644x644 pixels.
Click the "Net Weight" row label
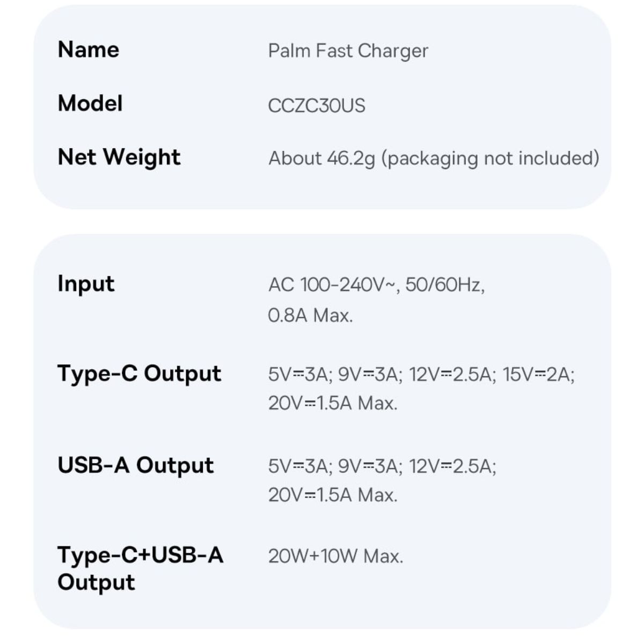[x=119, y=157]
